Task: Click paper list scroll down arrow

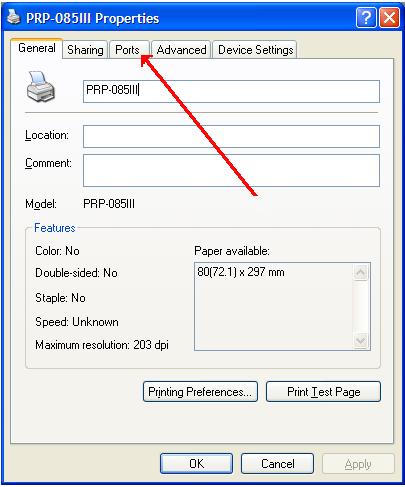Action: pos(360,340)
